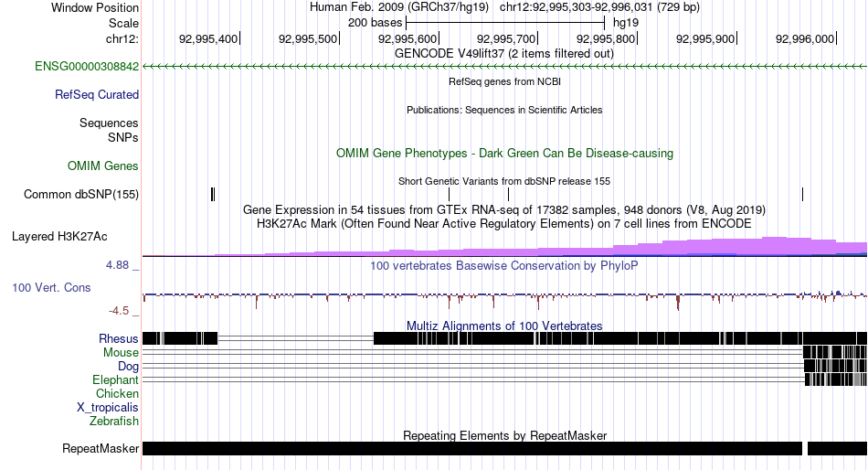
Task: Click the chr12: base position label
Action: [122, 38]
